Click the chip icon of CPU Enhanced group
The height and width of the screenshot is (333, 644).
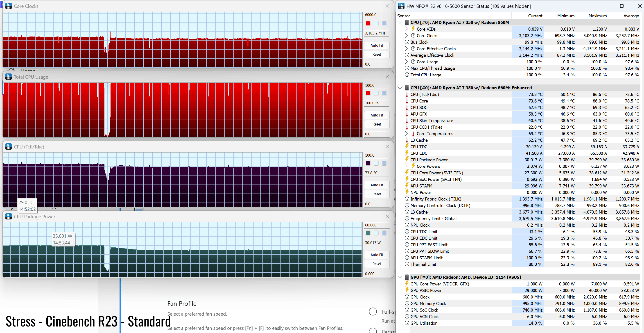tap(407, 88)
